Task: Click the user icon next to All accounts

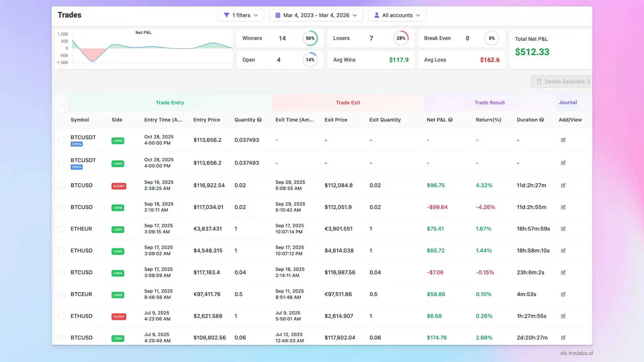Action: click(x=376, y=15)
